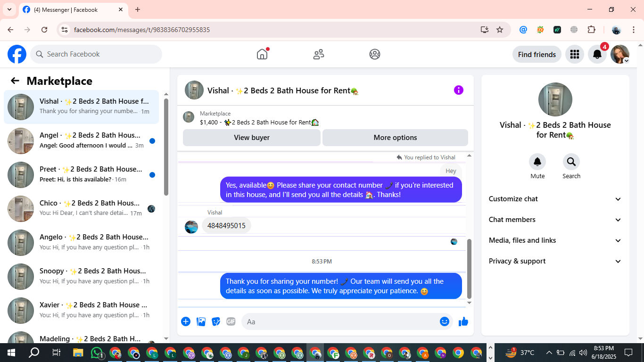The height and width of the screenshot is (362, 644).
Task: Open Snoopy chat in the list
Action: (x=81, y=276)
